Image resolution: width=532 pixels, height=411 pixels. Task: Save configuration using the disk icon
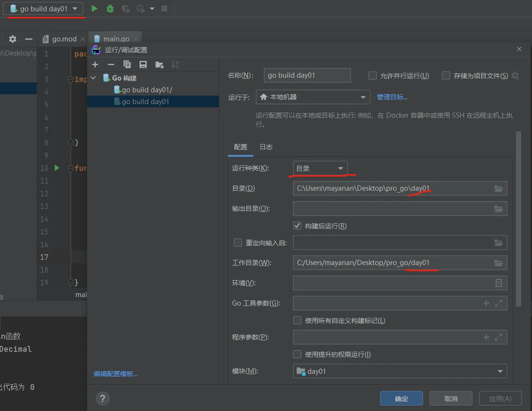tap(143, 64)
